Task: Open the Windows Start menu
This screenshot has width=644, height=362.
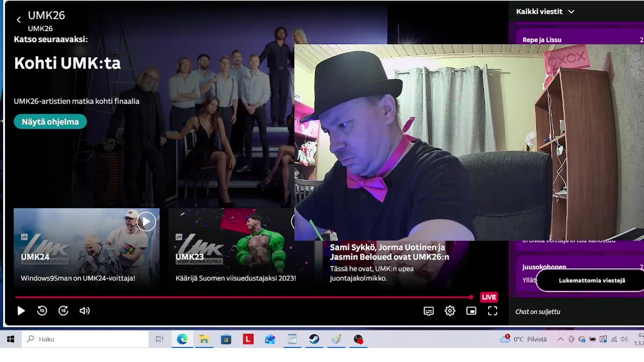Action: pyautogui.click(x=11, y=339)
